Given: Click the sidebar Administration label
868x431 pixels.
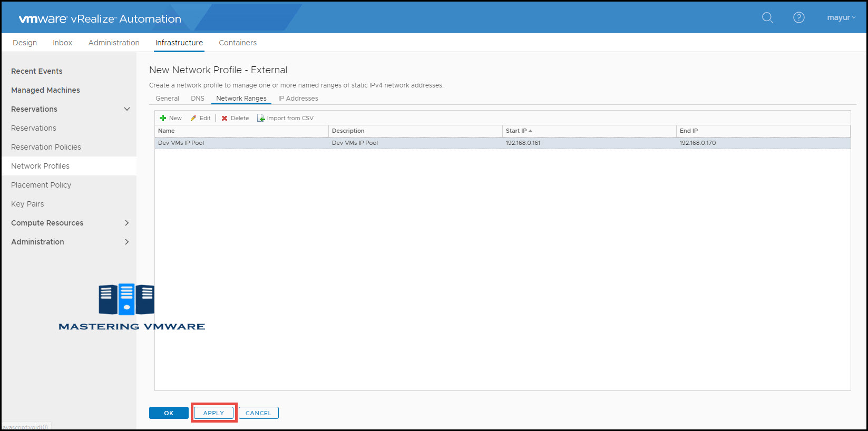Looking at the screenshot, I should 37,242.
